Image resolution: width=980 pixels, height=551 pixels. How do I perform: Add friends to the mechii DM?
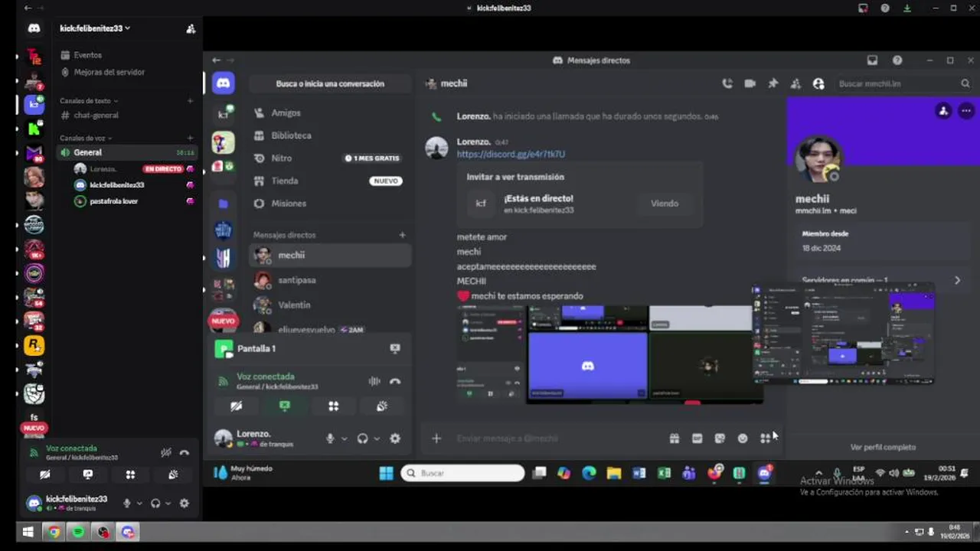tap(795, 83)
